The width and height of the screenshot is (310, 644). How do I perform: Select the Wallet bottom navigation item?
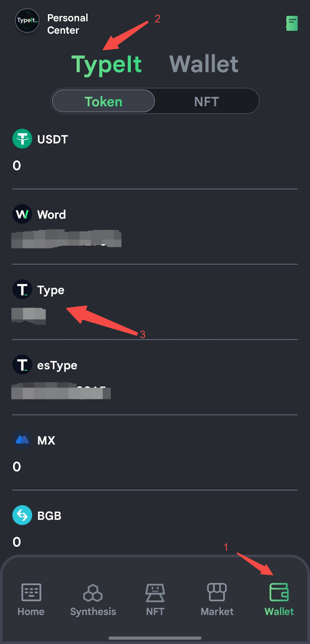(279, 599)
